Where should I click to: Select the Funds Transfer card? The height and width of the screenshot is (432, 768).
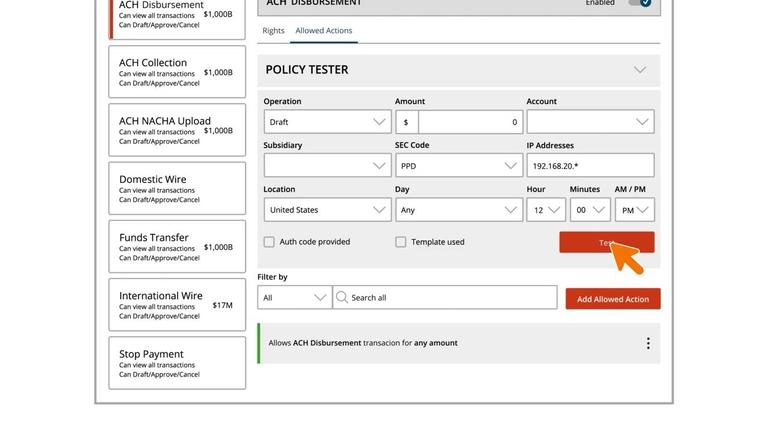pyautogui.click(x=177, y=246)
